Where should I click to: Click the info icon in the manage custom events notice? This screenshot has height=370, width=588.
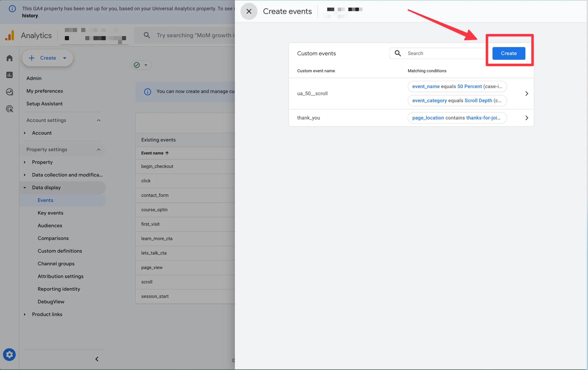pos(148,92)
